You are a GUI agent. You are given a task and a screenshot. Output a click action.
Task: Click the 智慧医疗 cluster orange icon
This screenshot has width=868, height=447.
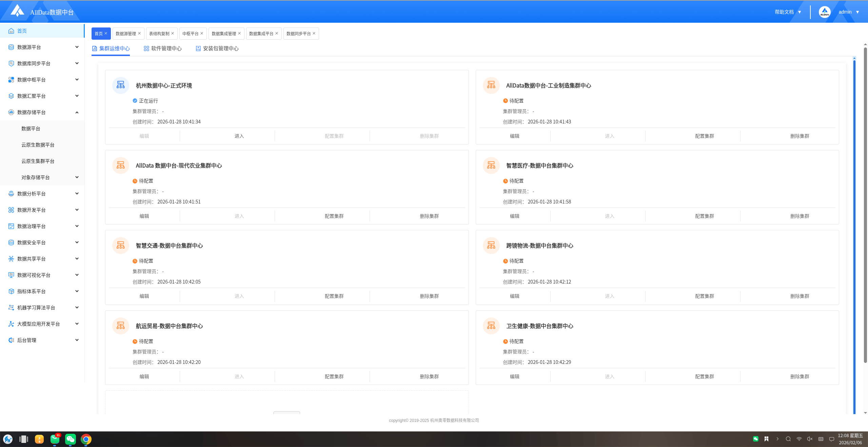491,165
